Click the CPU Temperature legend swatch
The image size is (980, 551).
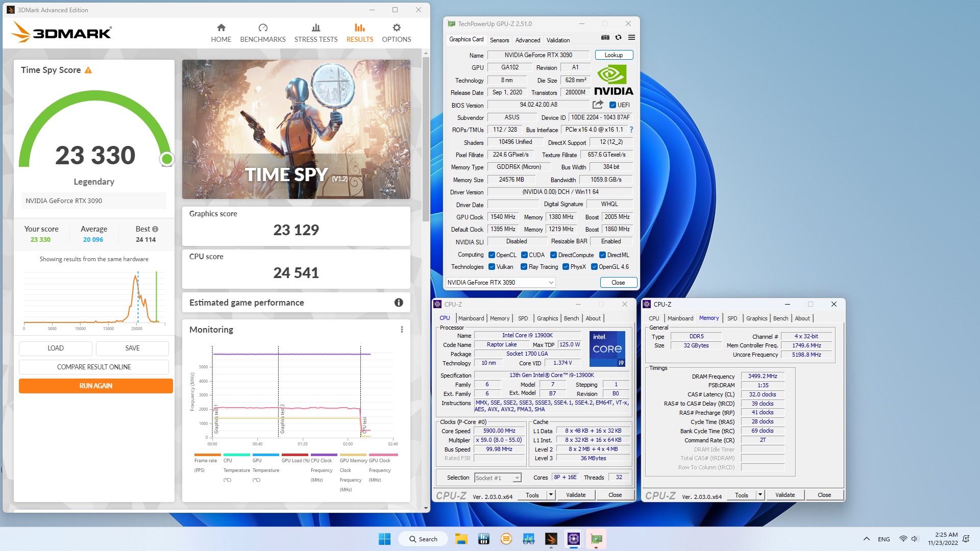click(x=237, y=455)
